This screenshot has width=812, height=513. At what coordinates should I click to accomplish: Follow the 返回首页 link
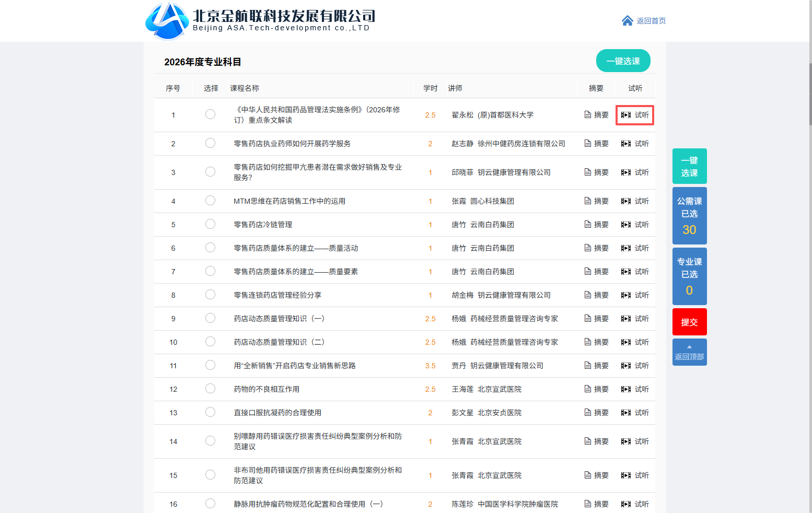coord(651,21)
